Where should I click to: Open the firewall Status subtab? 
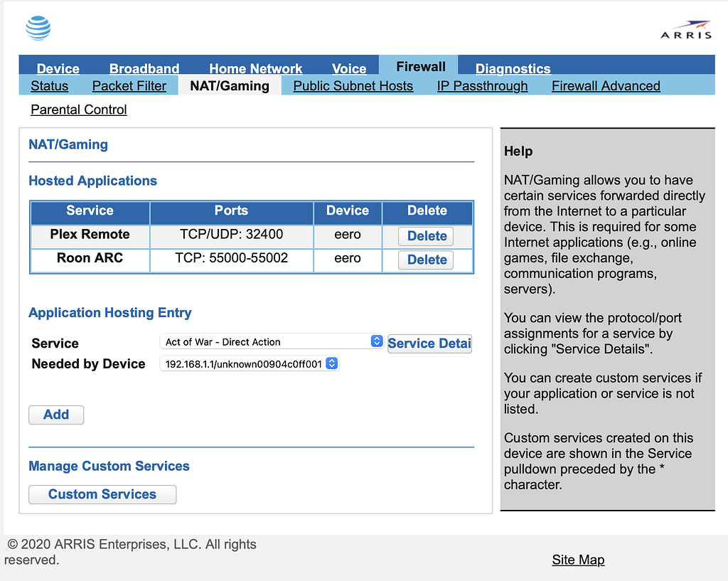tap(50, 86)
